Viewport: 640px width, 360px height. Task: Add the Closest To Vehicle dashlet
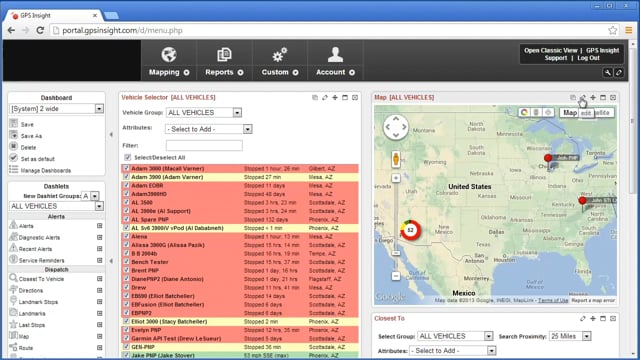click(100, 279)
